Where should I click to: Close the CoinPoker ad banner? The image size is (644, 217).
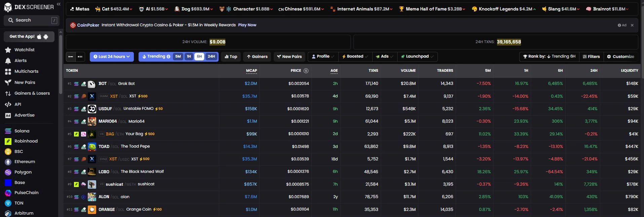[632, 25]
